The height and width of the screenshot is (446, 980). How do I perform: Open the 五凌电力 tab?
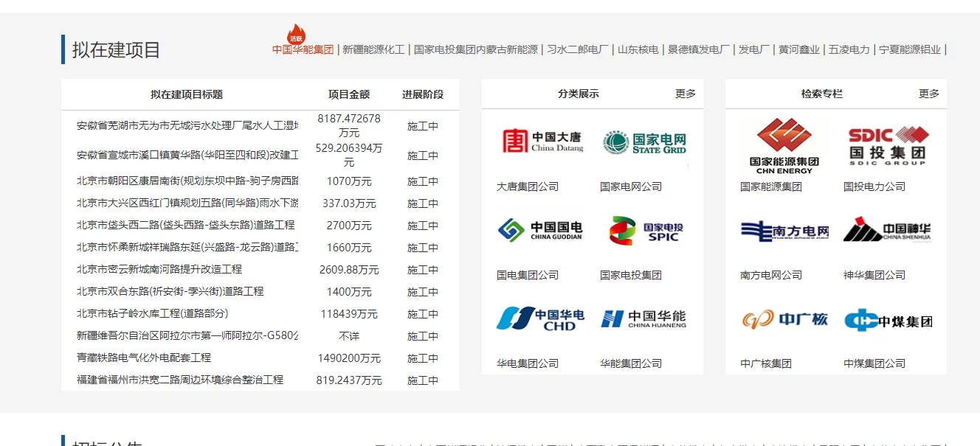click(x=849, y=49)
